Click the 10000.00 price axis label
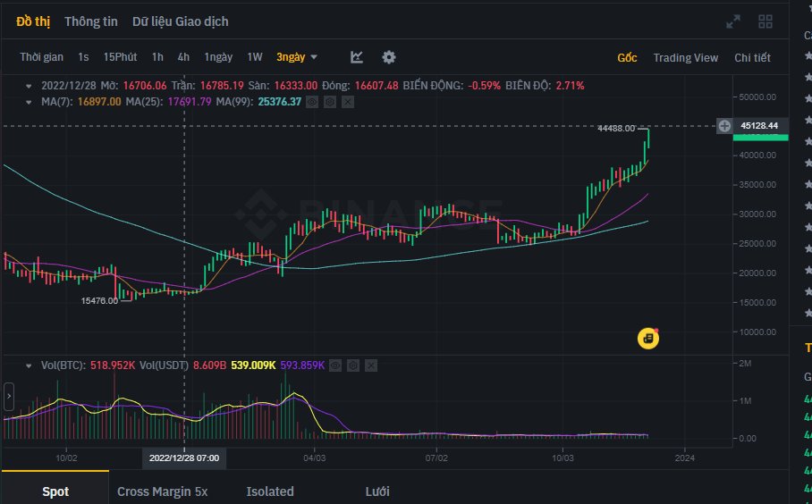The height and width of the screenshot is (504, 812). coord(757,332)
